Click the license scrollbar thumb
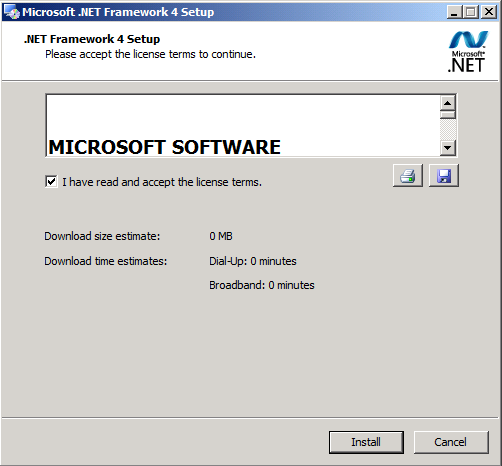The width and height of the screenshot is (502, 466). (x=448, y=115)
